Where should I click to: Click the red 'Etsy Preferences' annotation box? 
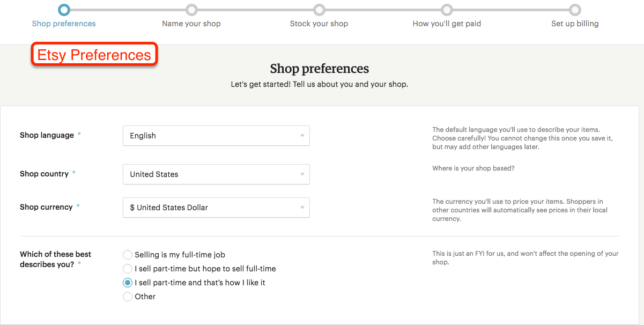point(94,55)
